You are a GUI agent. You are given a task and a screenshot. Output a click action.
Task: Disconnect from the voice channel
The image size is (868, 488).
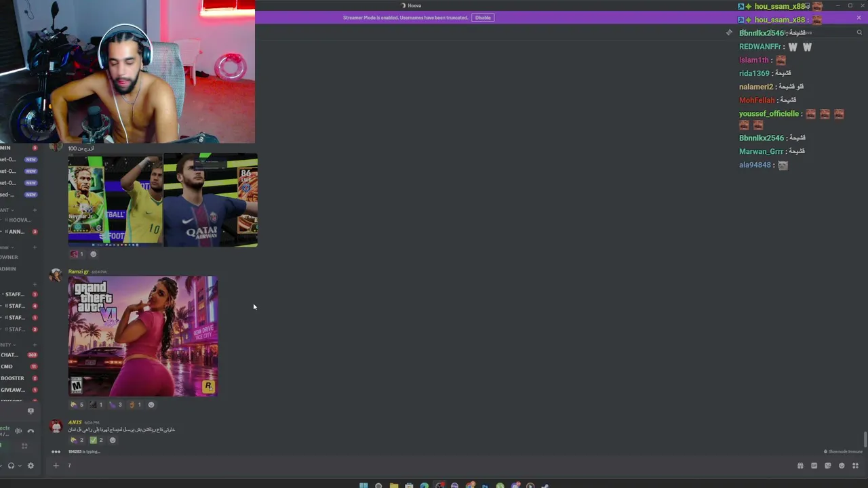coord(31,430)
